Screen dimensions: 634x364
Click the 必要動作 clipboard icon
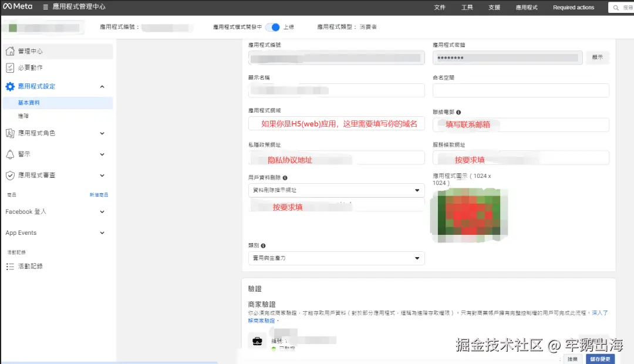coord(10,68)
